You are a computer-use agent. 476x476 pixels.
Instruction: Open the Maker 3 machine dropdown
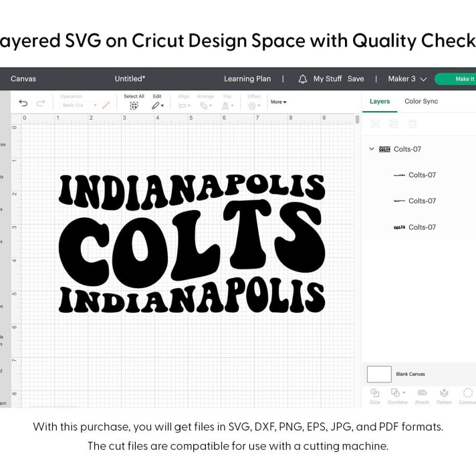pyautogui.click(x=407, y=79)
